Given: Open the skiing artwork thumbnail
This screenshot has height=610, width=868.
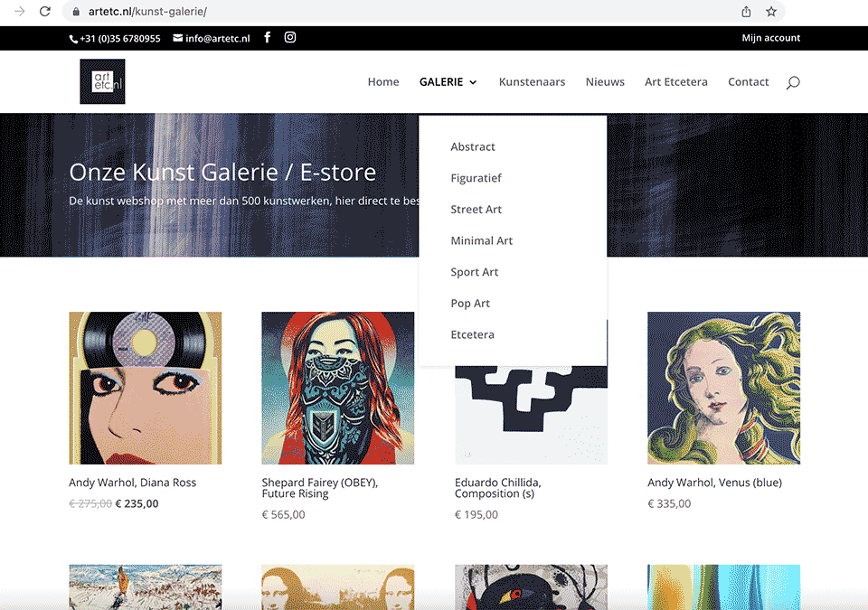Looking at the screenshot, I should pyautogui.click(x=146, y=587).
